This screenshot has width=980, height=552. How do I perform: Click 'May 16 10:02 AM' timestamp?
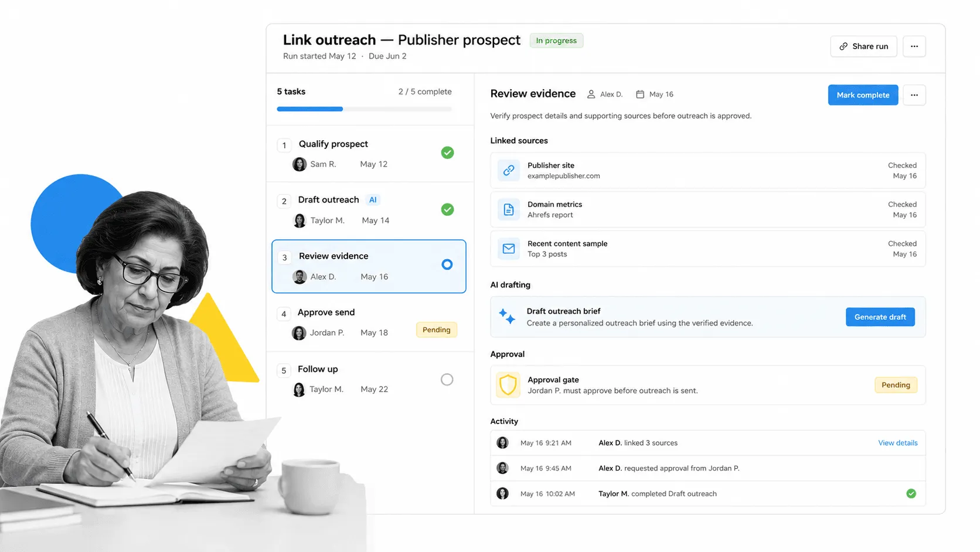547,494
